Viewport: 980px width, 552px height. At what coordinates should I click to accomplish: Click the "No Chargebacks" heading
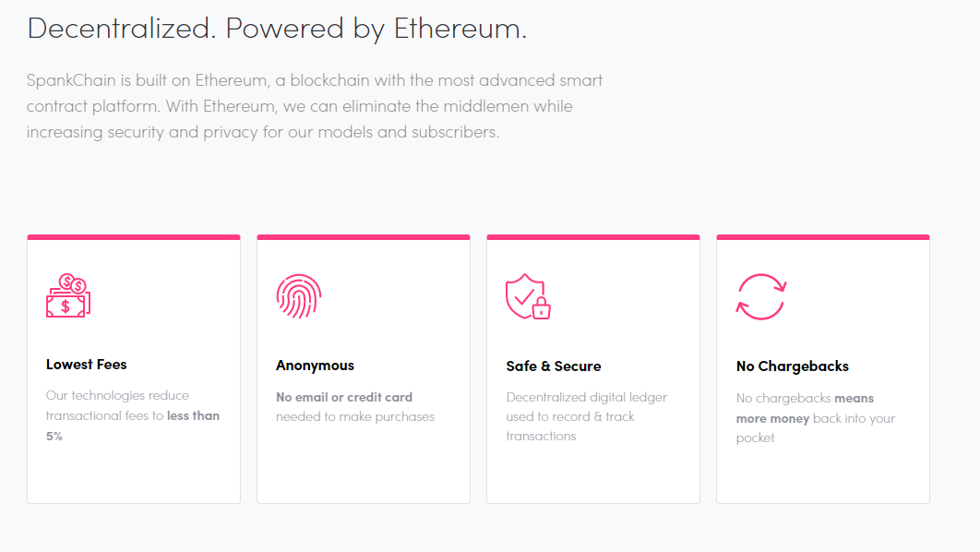792,366
